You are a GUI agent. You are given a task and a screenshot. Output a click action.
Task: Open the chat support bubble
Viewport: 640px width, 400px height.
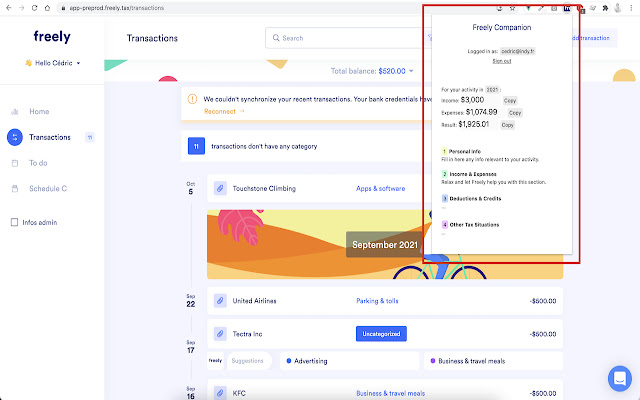[620, 378]
